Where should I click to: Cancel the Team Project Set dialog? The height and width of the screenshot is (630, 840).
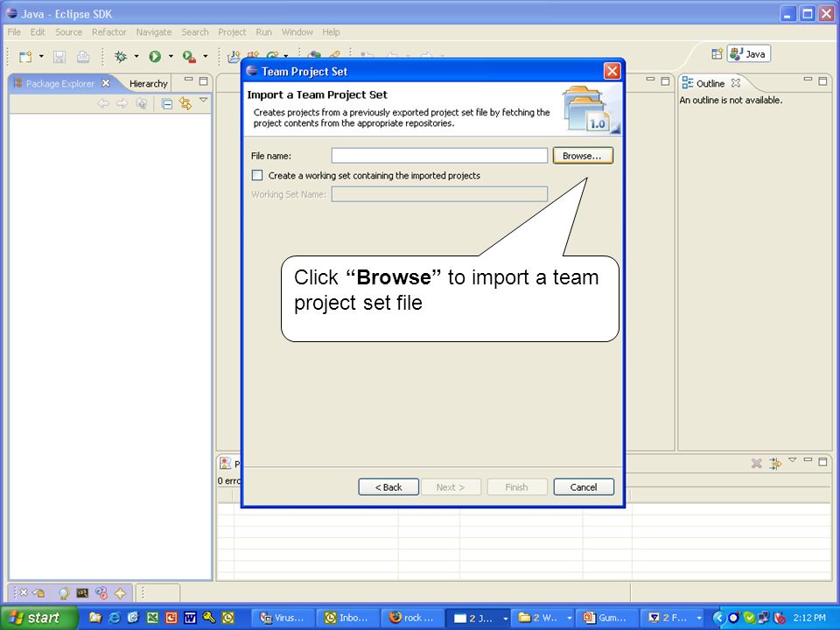pyautogui.click(x=584, y=487)
